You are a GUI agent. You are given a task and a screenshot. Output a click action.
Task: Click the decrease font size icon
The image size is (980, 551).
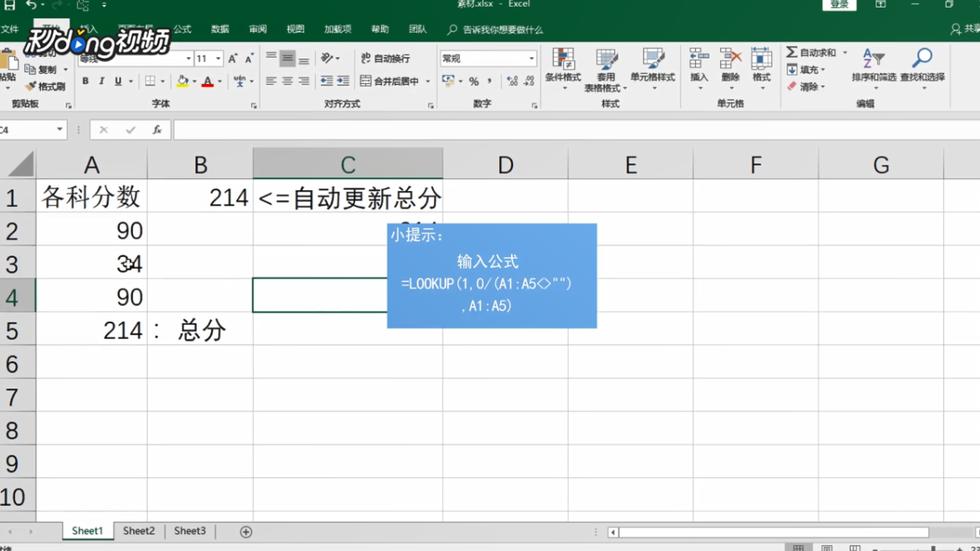[x=249, y=59]
